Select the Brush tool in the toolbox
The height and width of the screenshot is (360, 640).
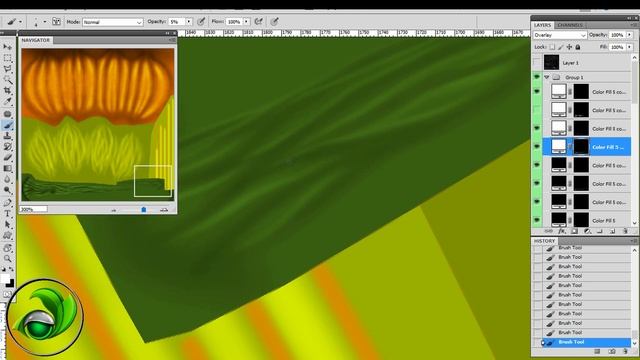point(7,125)
